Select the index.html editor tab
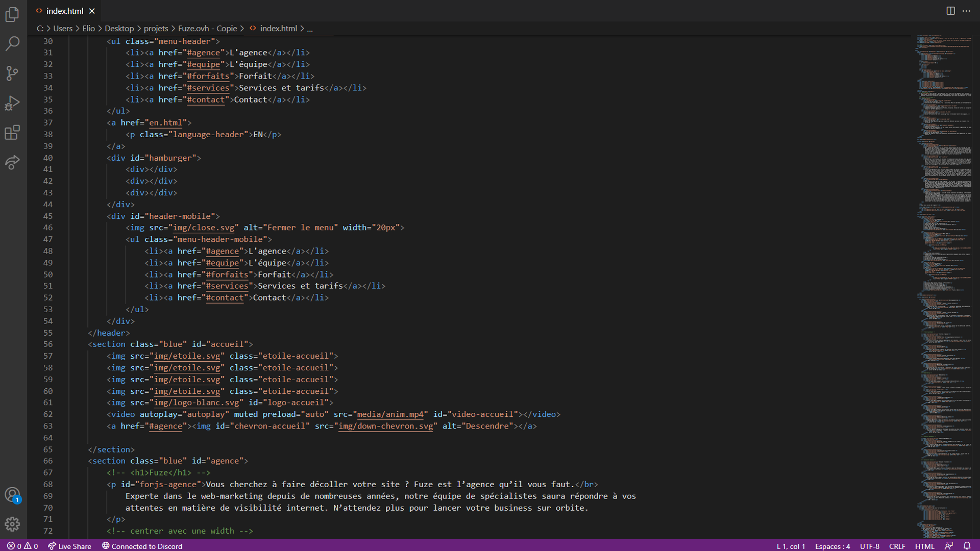This screenshot has width=980, height=551. point(65,11)
